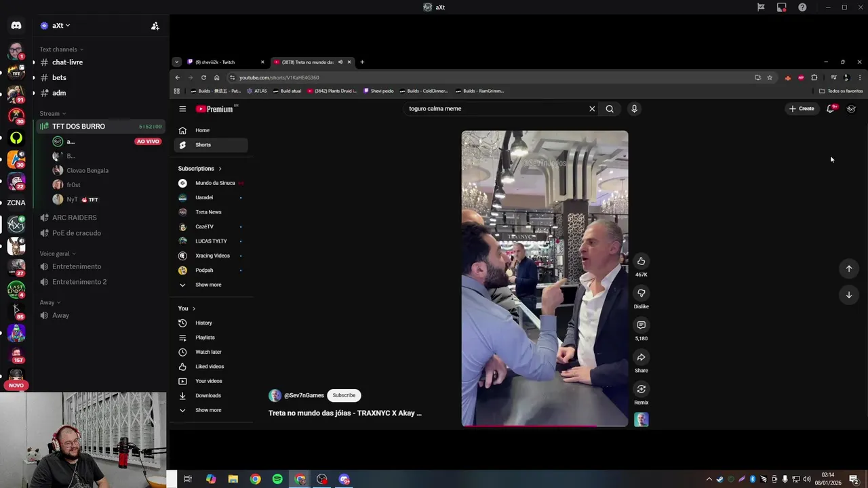Collapse the Stream category
This screenshot has width=868, height=488.
point(52,114)
